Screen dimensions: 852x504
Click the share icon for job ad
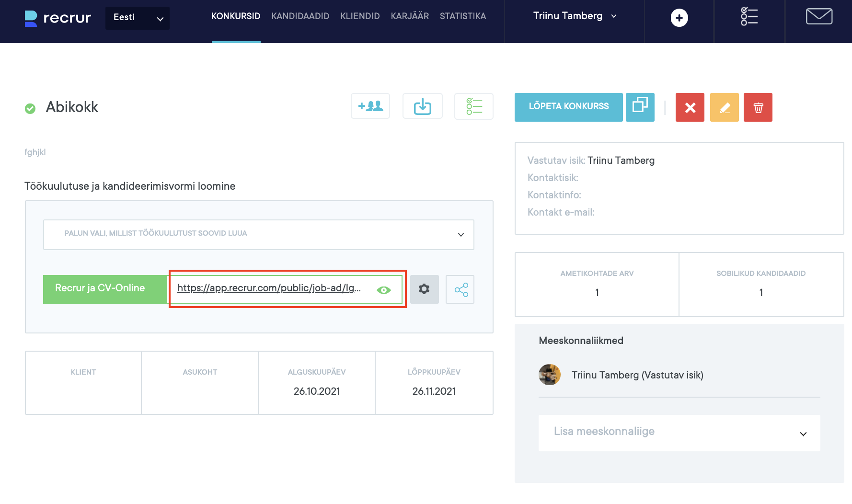click(460, 289)
